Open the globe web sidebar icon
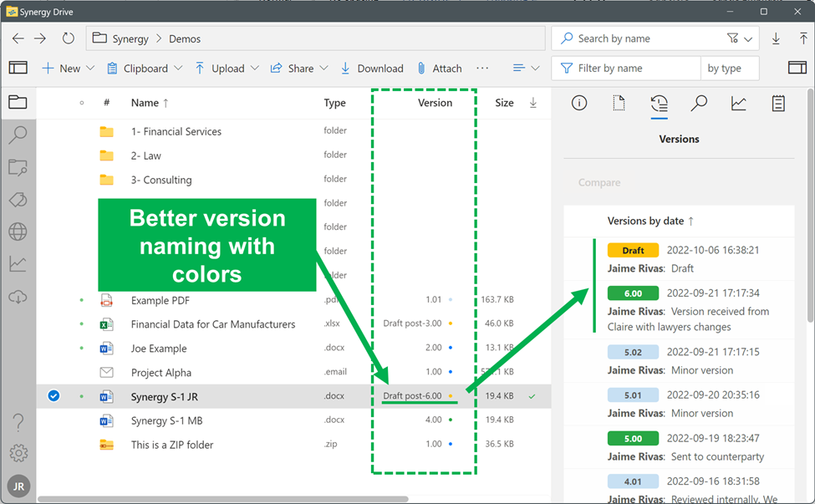Viewport: 815px width, 504px height. 18,232
